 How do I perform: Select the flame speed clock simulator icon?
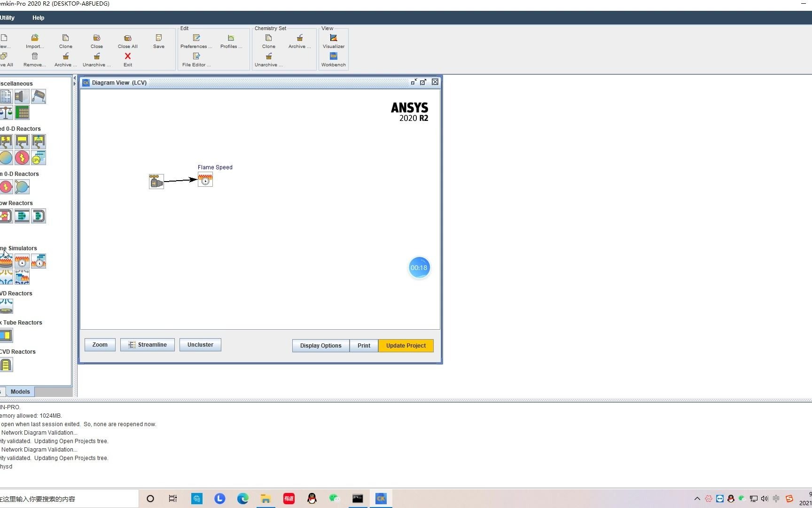coord(22,262)
